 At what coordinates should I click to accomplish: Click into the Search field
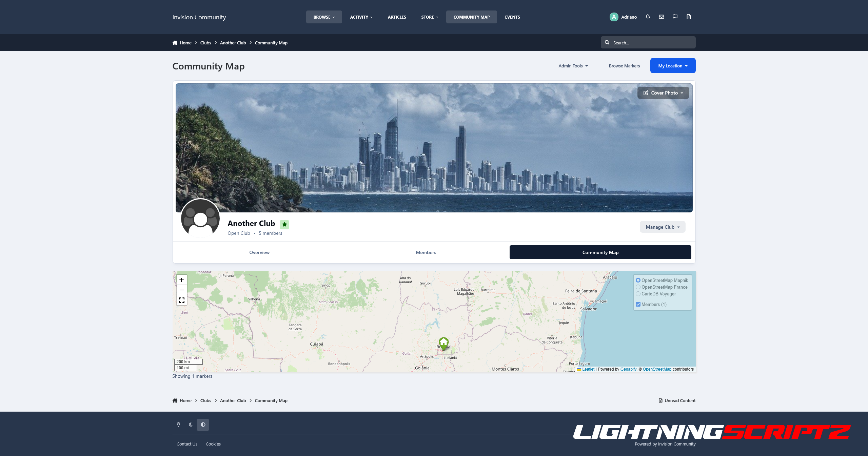click(651, 43)
